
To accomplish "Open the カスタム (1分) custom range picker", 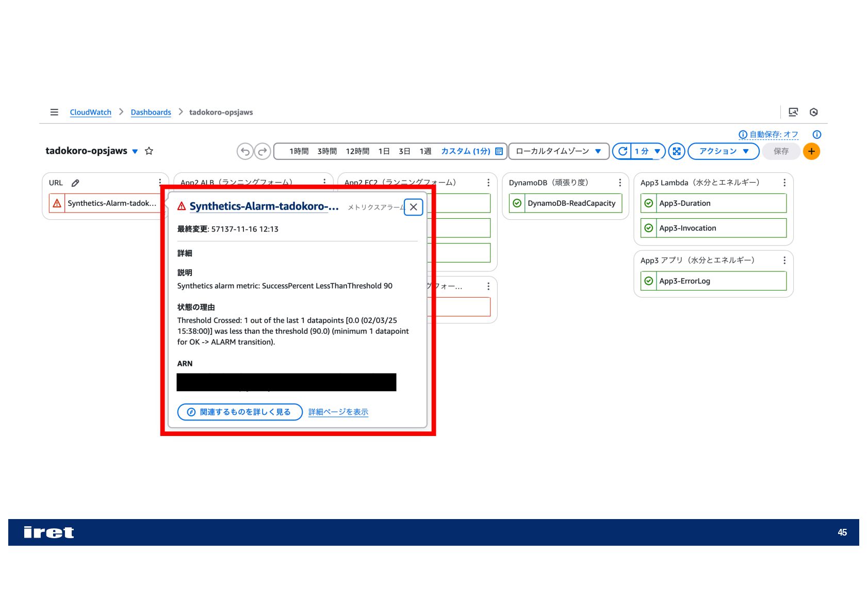I will click(x=471, y=151).
